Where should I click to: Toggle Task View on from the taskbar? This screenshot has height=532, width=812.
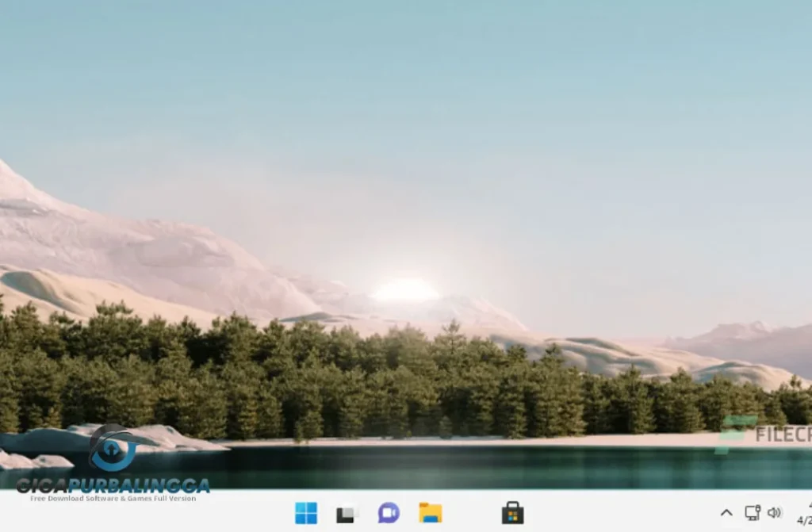(346, 515)
